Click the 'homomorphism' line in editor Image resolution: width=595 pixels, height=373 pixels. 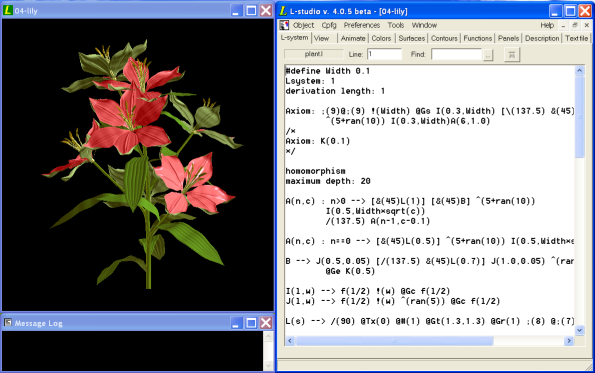(315, 171)
